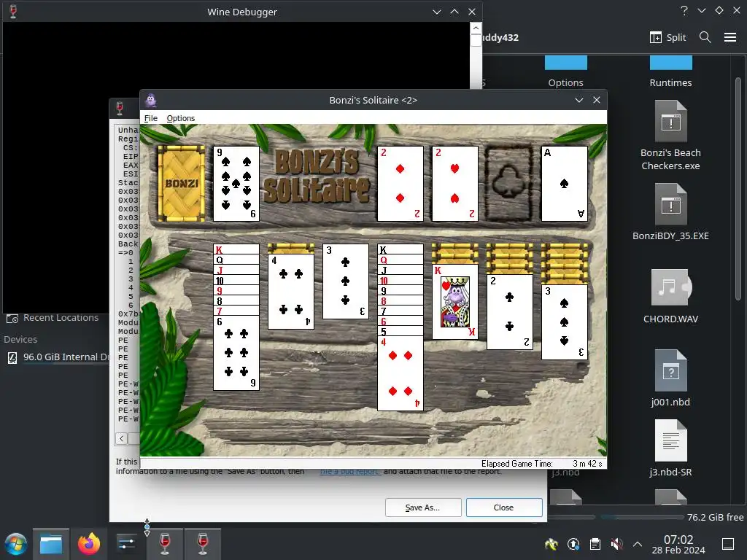The width and height of the screenshot is (747, 560).
Task: Select CHORD.WAV audio file
Action: point(671,296)
